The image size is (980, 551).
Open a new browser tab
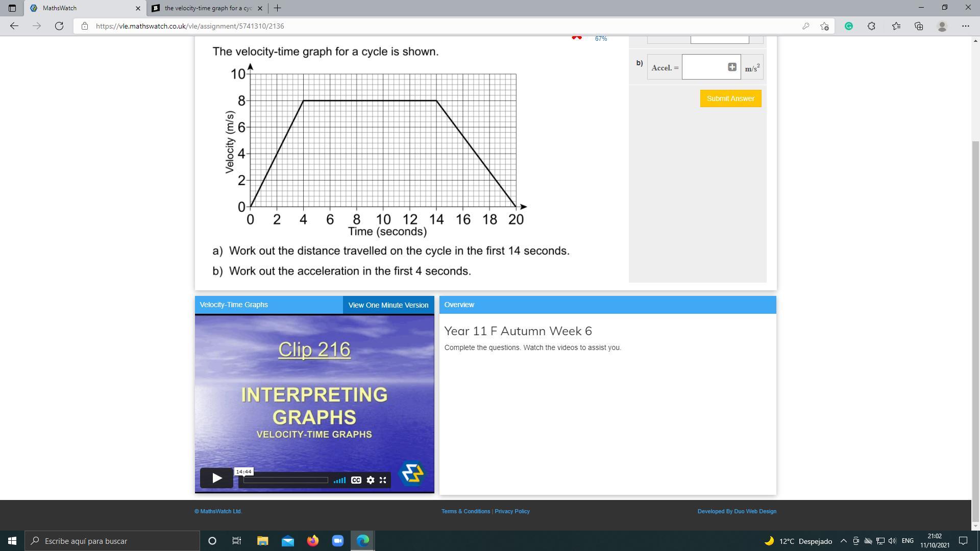[277, 8]
